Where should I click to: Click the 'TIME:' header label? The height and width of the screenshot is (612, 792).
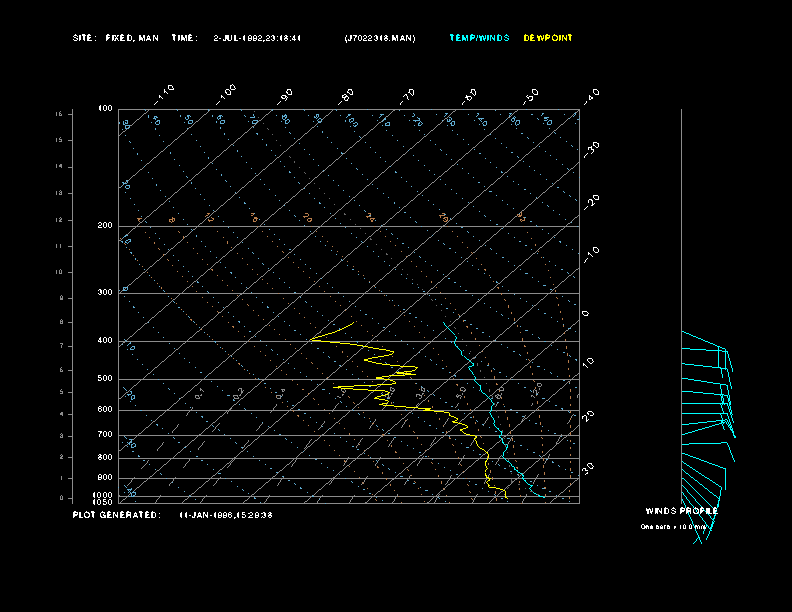(x=184, y=38)
